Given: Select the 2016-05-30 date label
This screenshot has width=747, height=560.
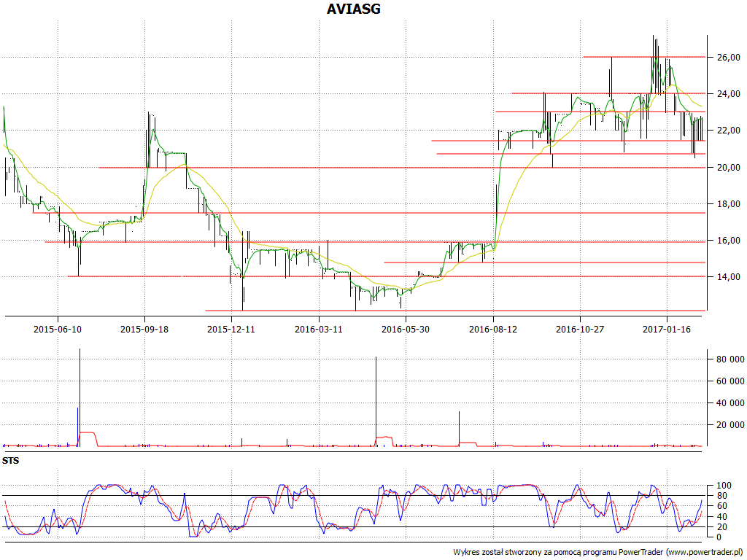Looking at the screenshot, I should (406, 329).
